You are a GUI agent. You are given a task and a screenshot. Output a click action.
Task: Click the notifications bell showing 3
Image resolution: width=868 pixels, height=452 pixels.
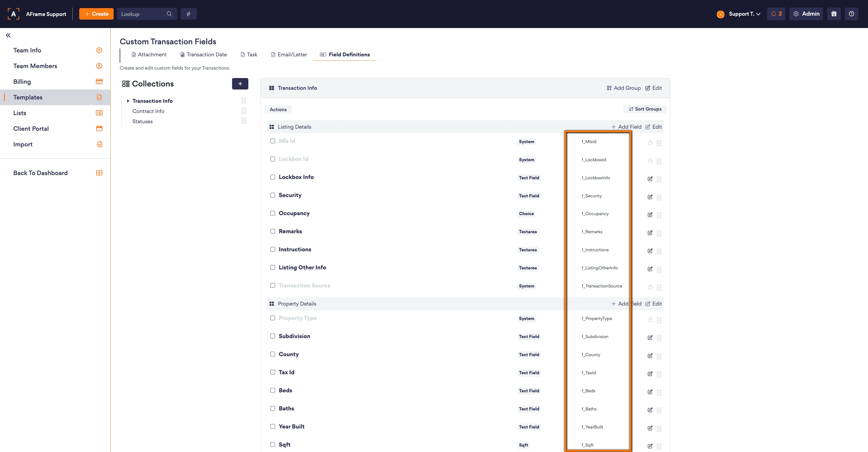coord(776,14)
